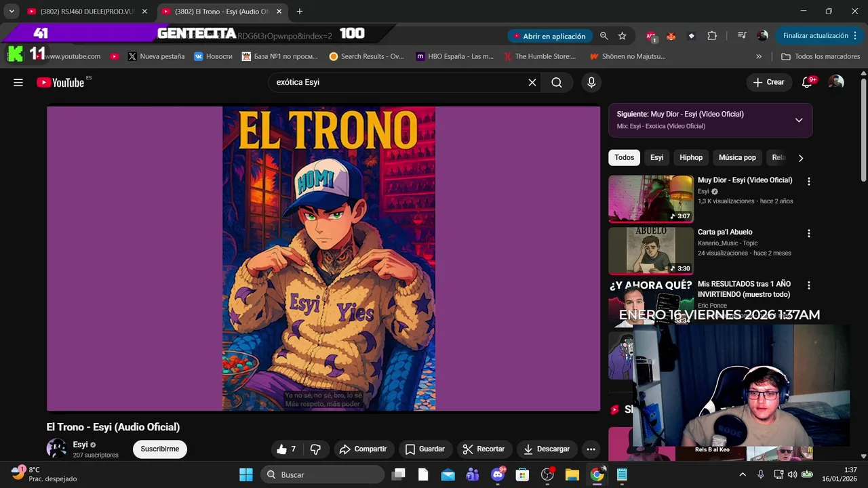The image size is (868, 488).
Task: Bookmark this page with the star icon
Action: point(622,36)
